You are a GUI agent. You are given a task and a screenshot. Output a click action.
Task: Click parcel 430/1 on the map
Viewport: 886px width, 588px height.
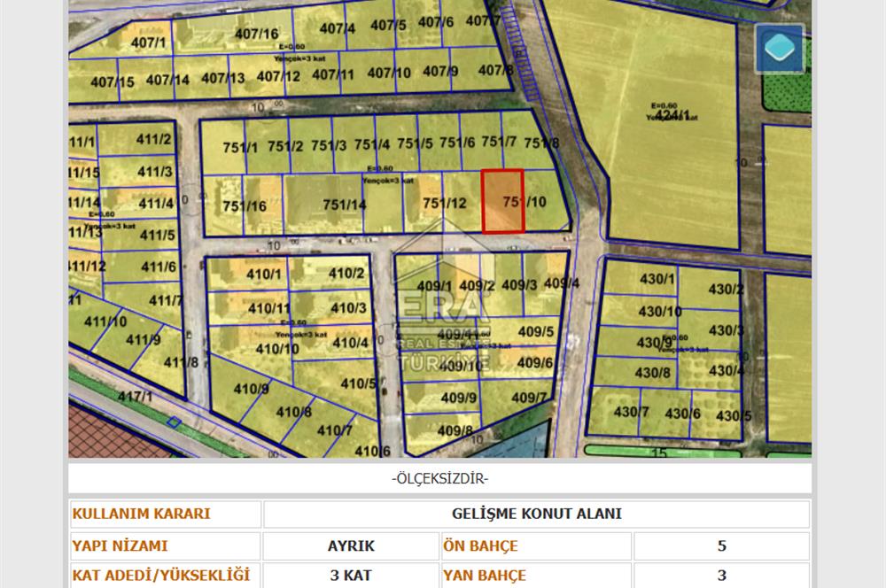(657, 280)
